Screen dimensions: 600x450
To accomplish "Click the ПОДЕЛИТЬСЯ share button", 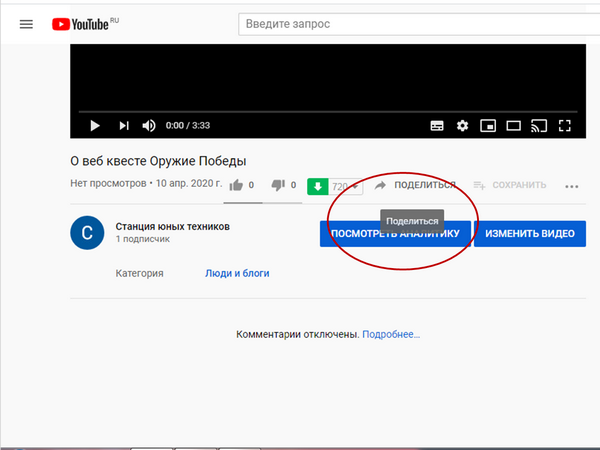I will [415, 185].
